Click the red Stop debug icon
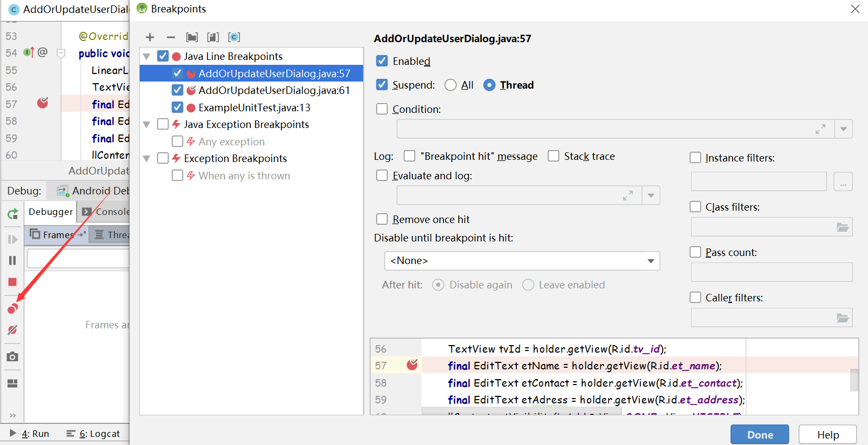The image size is (868, 445). 12,282
